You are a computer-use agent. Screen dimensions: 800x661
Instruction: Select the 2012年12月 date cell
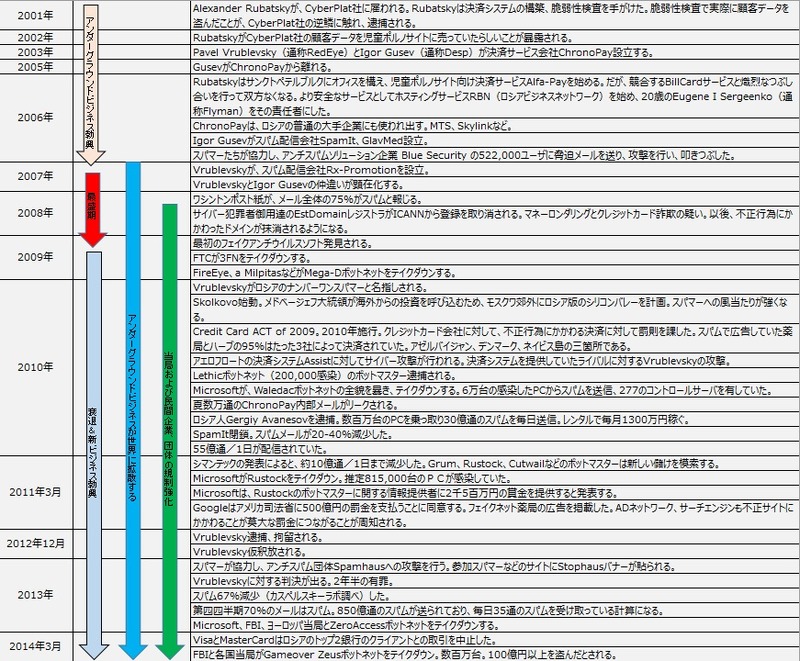(x=34, y=544)
